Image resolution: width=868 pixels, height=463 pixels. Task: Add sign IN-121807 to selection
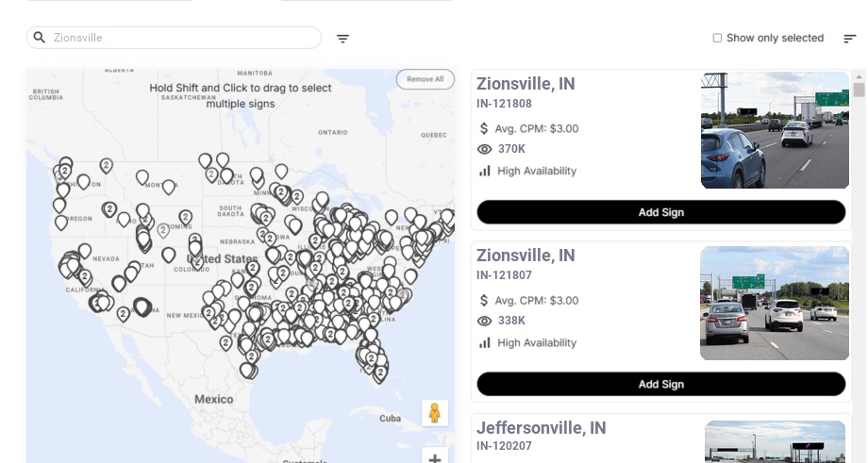point(660,384)
